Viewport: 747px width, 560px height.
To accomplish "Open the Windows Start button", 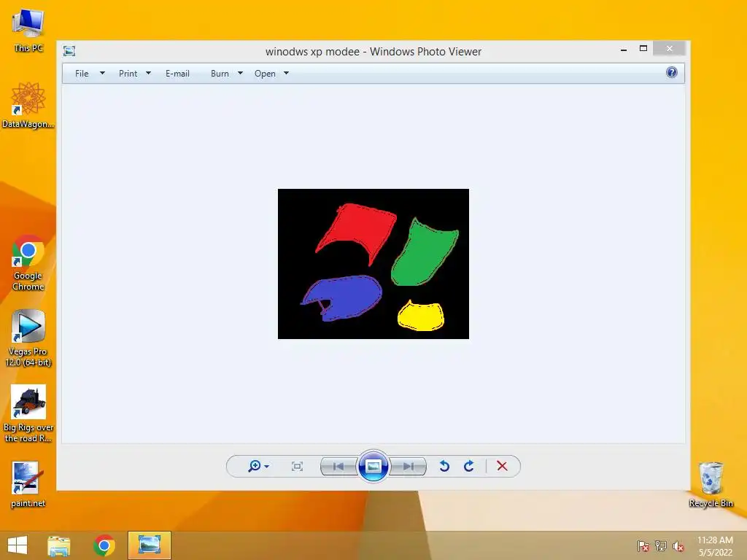I will pyautogui.click(x=18, y=545).
